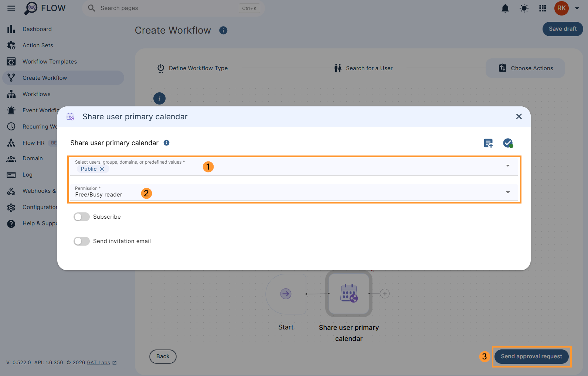Toggle the Subscribe switch
588x376 pixels.
82,217
